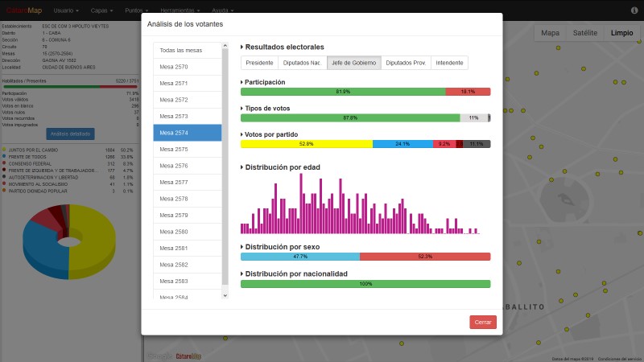Collapse the Tipos de votos section
Viewport: 644px width, 362px height.
pos(266,109)
